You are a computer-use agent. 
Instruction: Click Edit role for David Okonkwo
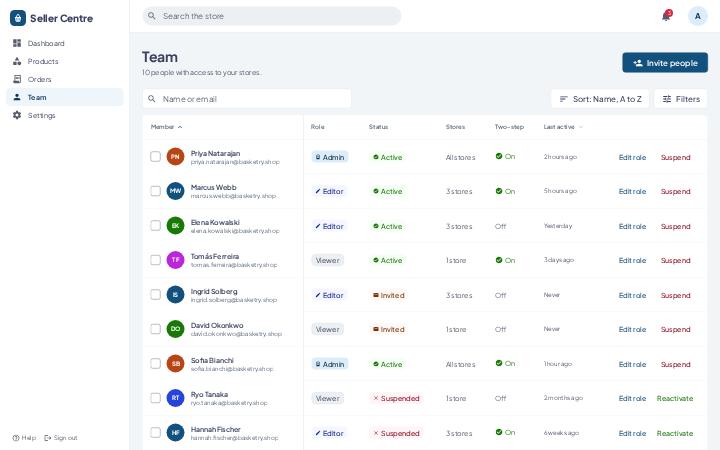(632, 329)
